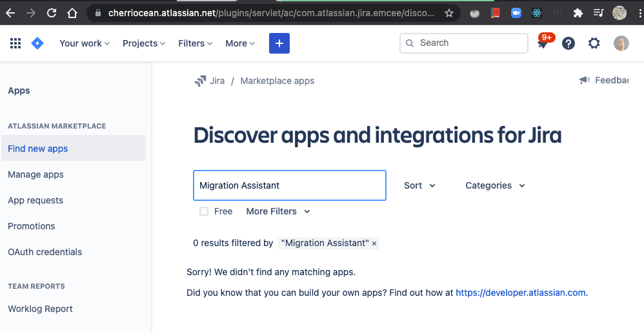Open the browser extensions puzzle icon
The height and width of the screenshot is (332, 644).
578,13
